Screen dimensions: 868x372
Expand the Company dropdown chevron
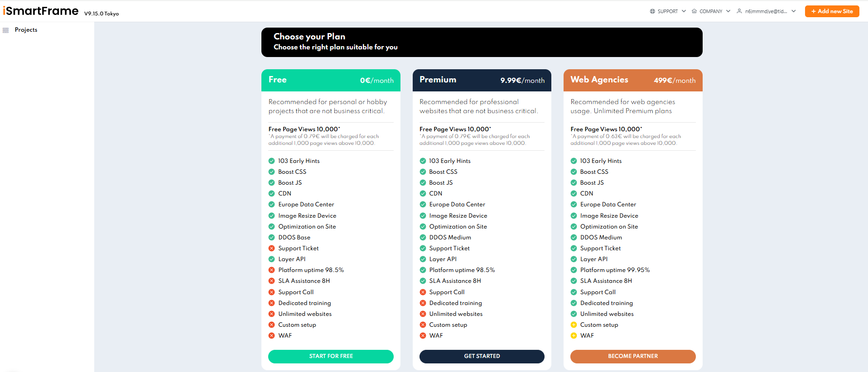pos(728,11)
